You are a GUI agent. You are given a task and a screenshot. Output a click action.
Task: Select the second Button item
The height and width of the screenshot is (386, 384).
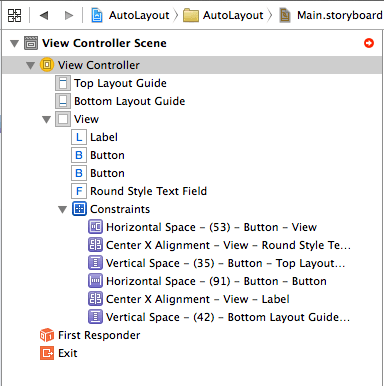tap(107, 173)
